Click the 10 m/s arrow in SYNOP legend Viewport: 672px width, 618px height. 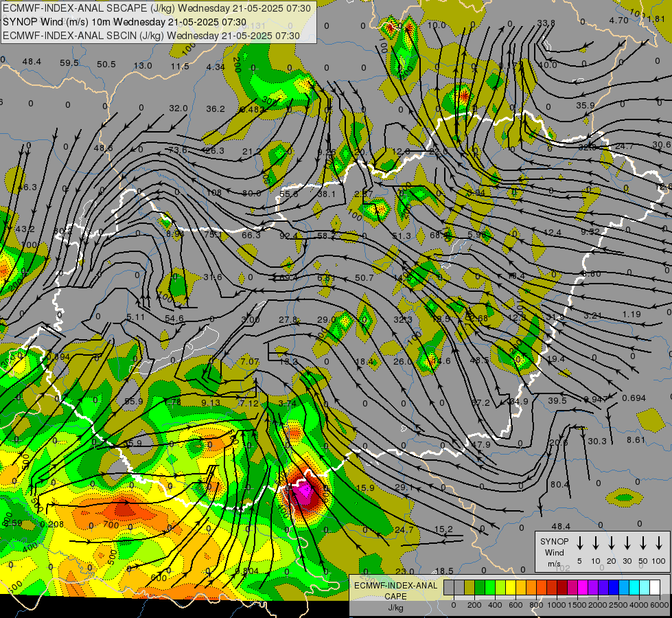point(595,543)
